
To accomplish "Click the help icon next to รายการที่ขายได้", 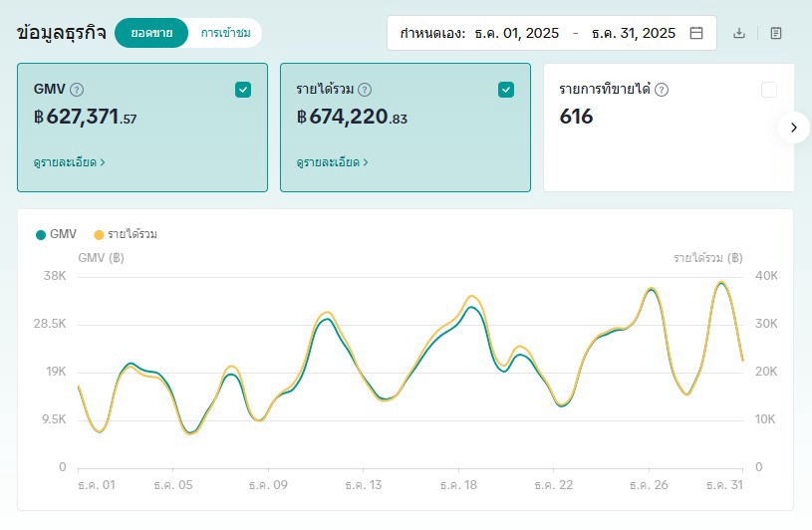I will (x=662, y=90).
